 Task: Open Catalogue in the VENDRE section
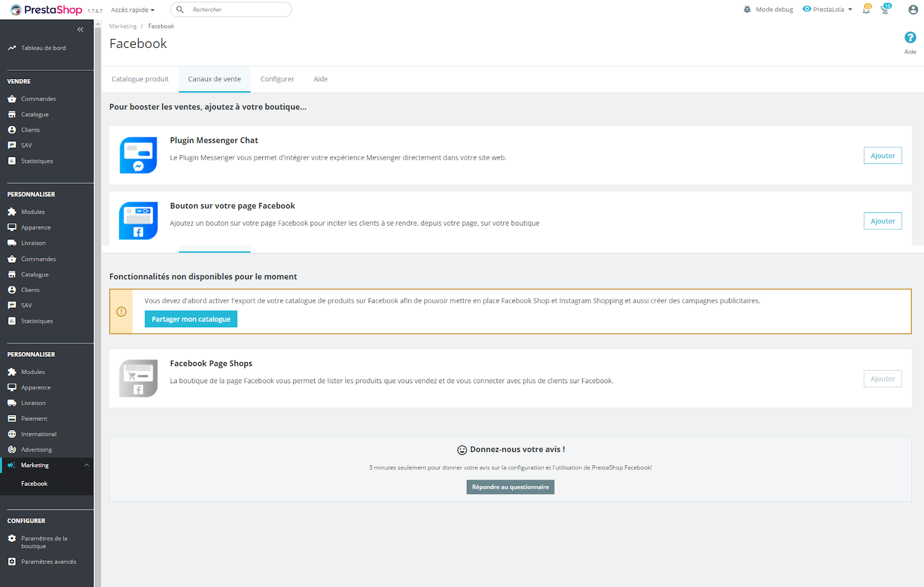35,115
